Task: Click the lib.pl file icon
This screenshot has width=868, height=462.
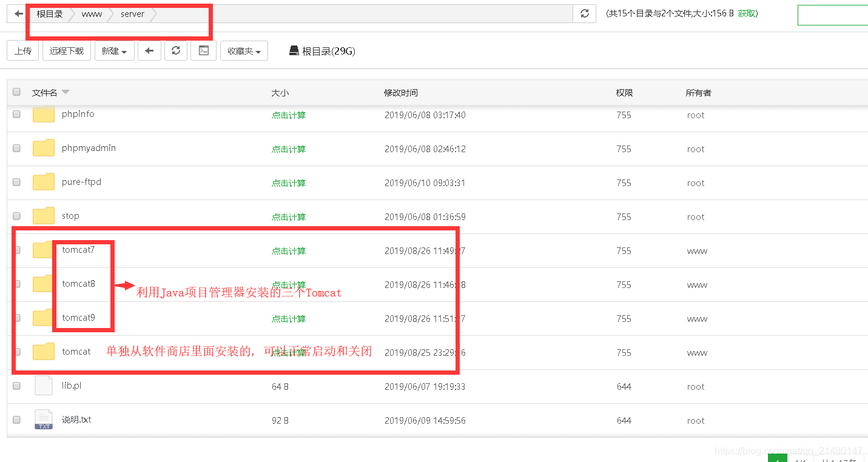Action: [x=43, y=386]
